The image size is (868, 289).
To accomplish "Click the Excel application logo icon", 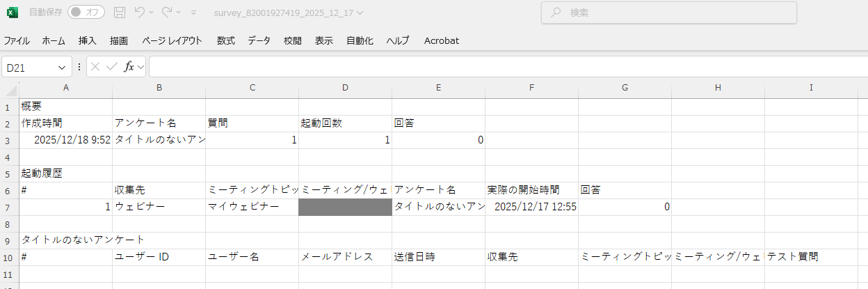I will [12, 13].
